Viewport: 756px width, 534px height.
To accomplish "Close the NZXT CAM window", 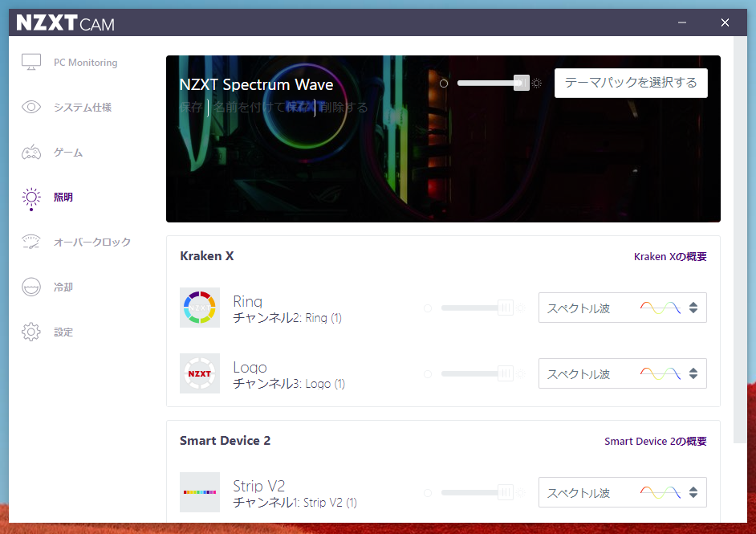I will (725, 22).
